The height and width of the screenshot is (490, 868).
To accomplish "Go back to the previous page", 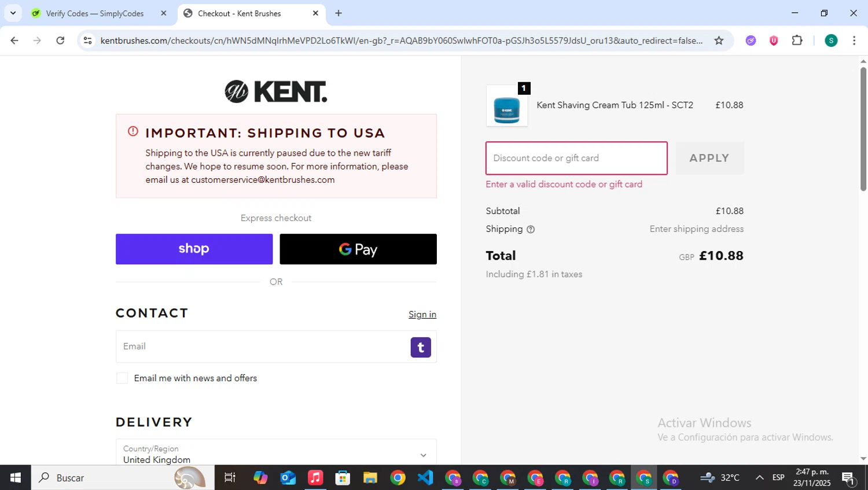I will [x=14, y=40].
